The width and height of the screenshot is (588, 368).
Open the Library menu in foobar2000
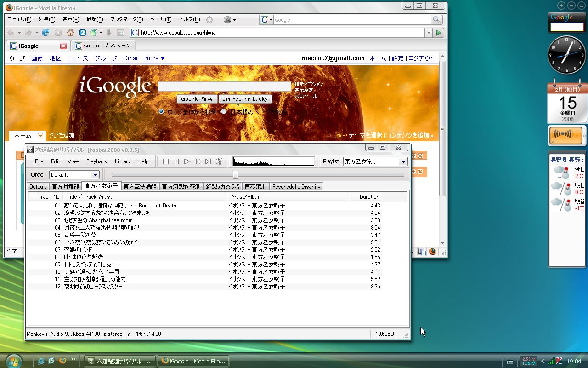tap(123, 161)
